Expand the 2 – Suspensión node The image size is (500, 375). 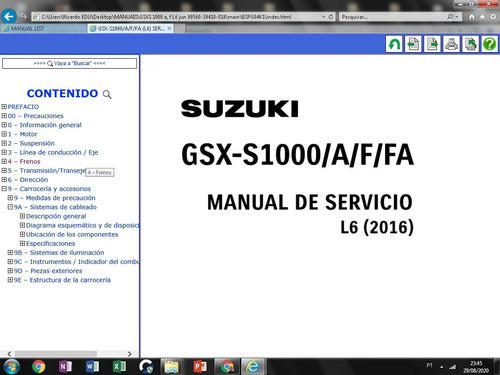(x=4, y=143)
